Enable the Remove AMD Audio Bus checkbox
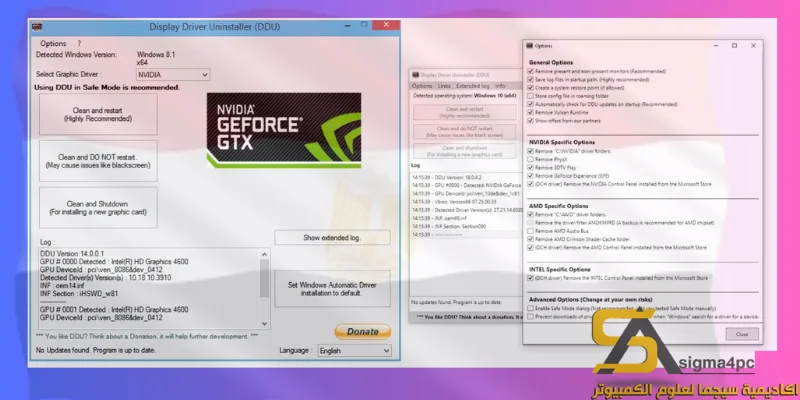The width and height of the screenshot is (800, 400). 531,231
